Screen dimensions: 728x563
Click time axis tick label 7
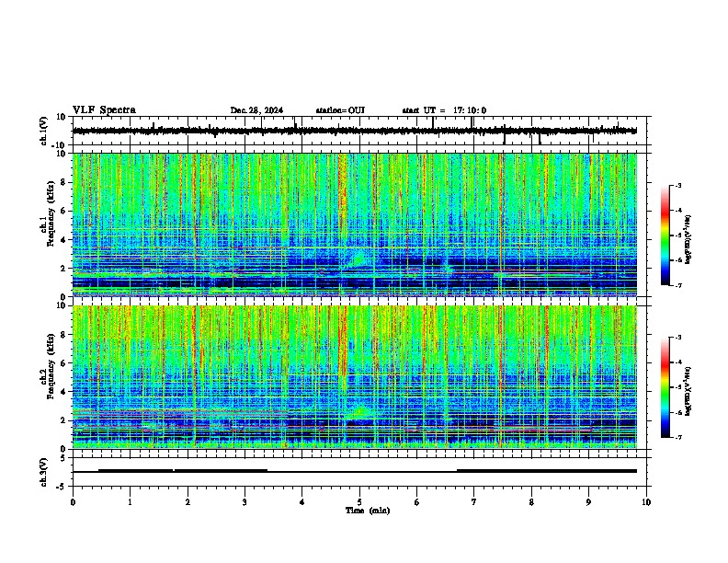(x=474, y=502)
